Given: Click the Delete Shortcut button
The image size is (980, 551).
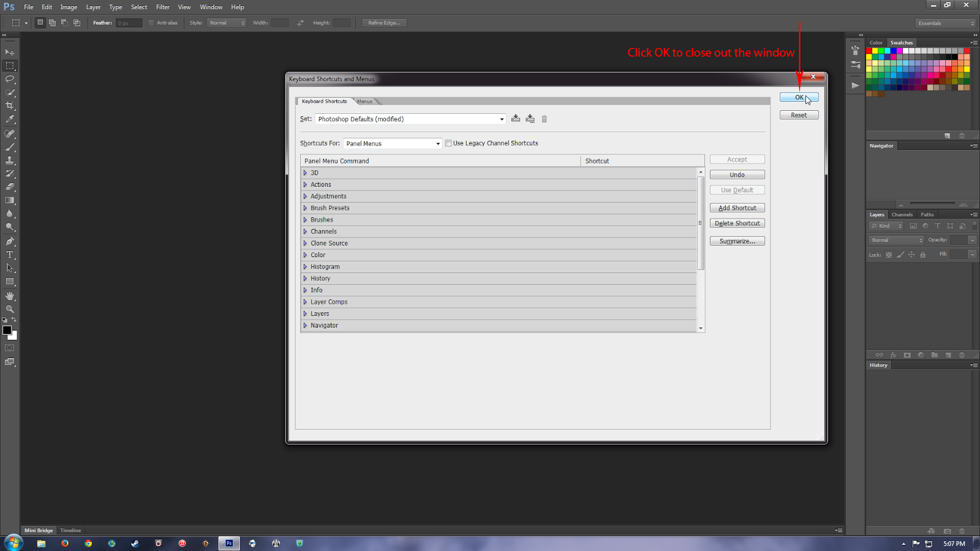Looking at the screenshot, I should 737,223.
